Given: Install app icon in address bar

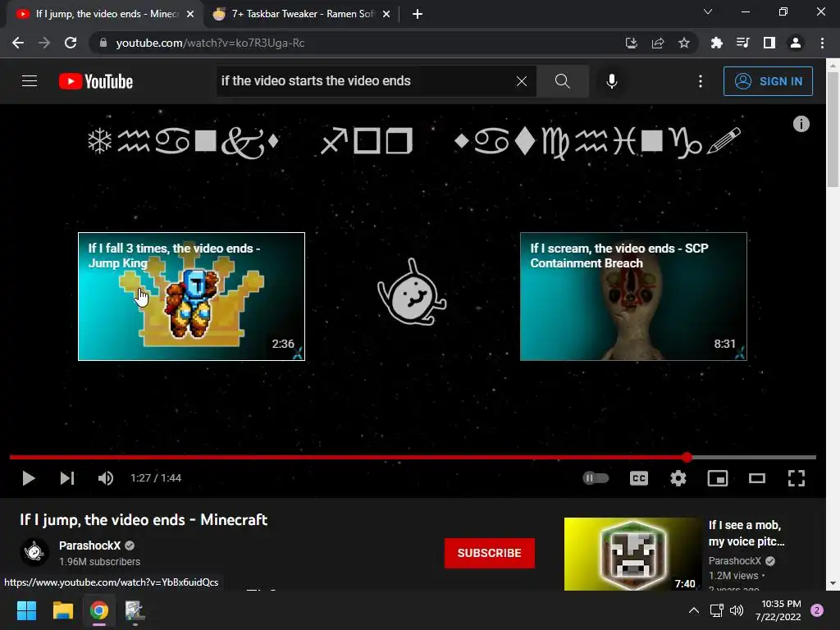Looking at the screenshot, I should tap(632, 43).
